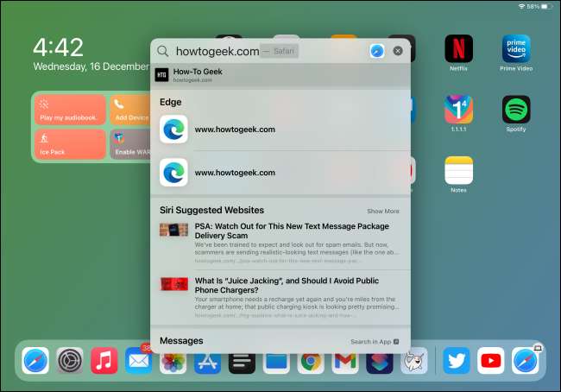Launch Chrome from the Dock
561x392 pixels.
click(311, 364)
